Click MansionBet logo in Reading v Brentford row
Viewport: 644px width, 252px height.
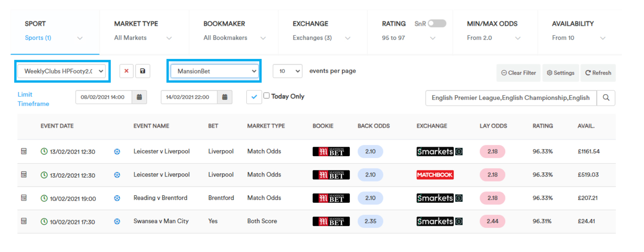point(331,198)
